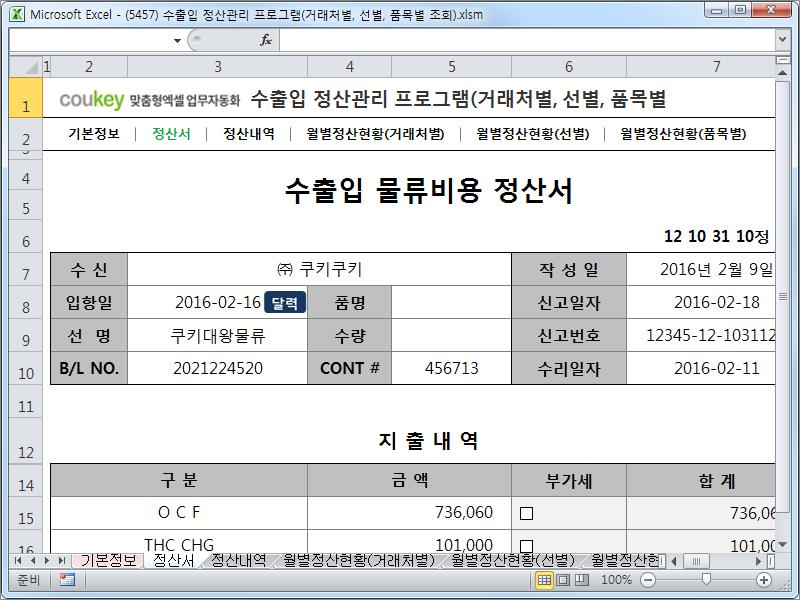Viewport: 800px width, 600px height.
Task: Open the 정산서 navigation link
Action: tap(171, 134)
